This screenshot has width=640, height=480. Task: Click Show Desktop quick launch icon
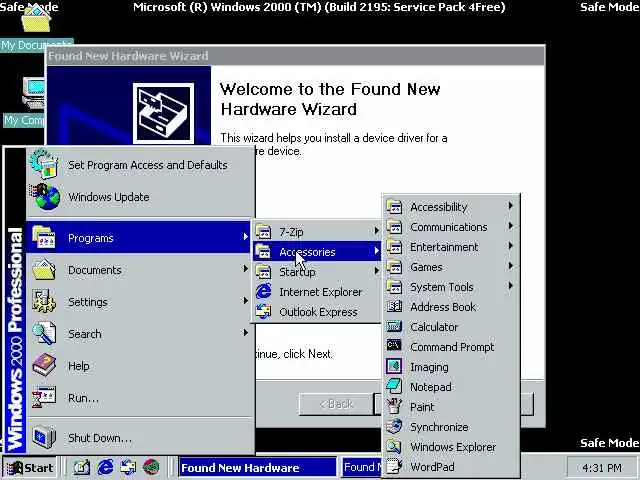[81, 467]
